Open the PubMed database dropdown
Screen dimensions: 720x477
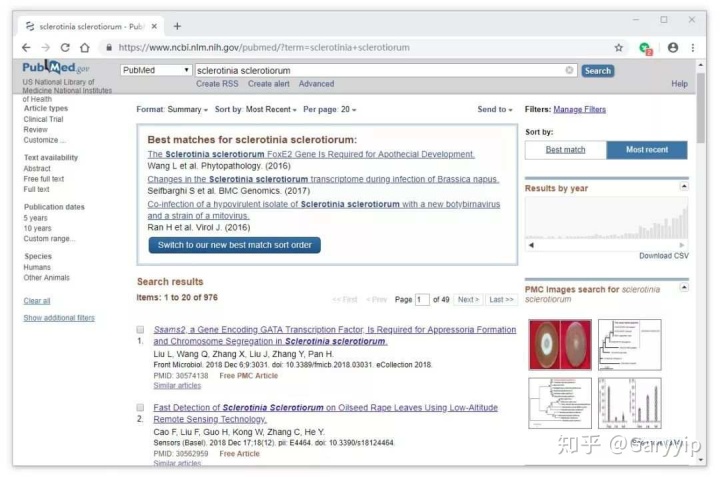[x=156, y=70]
